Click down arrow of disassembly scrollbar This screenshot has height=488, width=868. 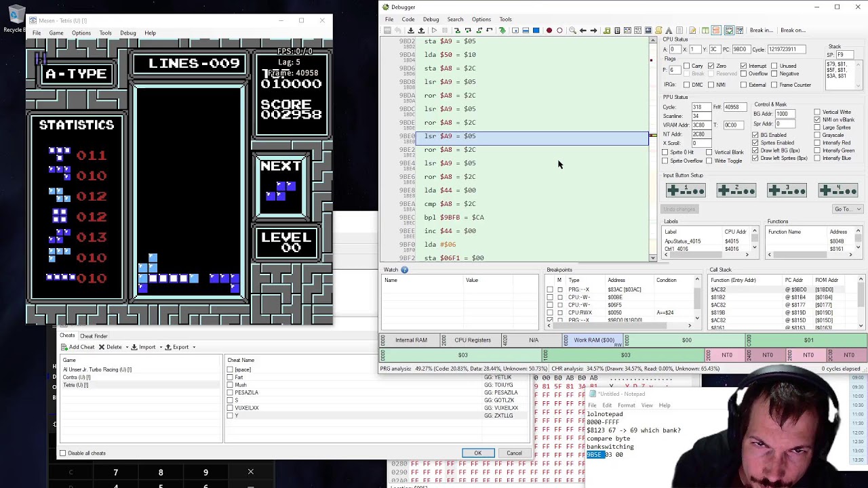[x=653, y=258]
